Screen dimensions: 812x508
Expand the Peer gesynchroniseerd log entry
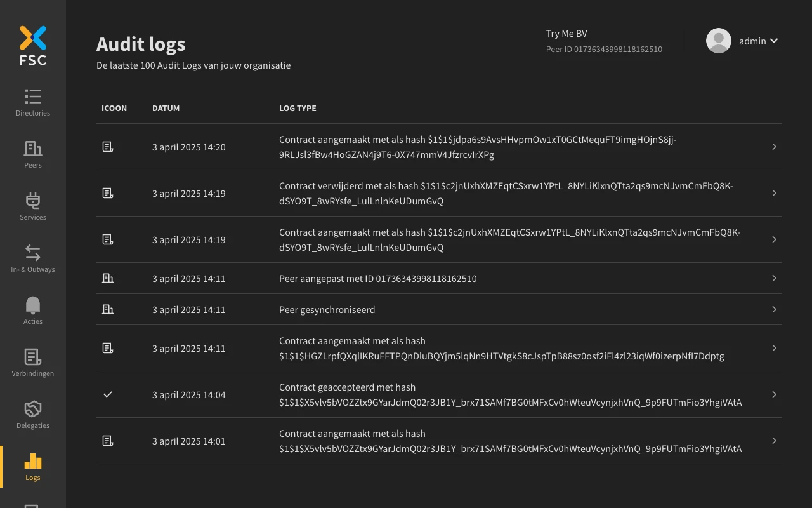pos(774,309)
